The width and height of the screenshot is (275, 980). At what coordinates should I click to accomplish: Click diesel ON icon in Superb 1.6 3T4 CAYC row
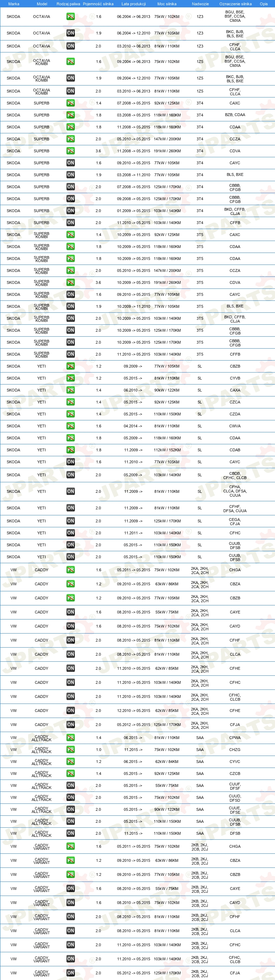point(70,163)
